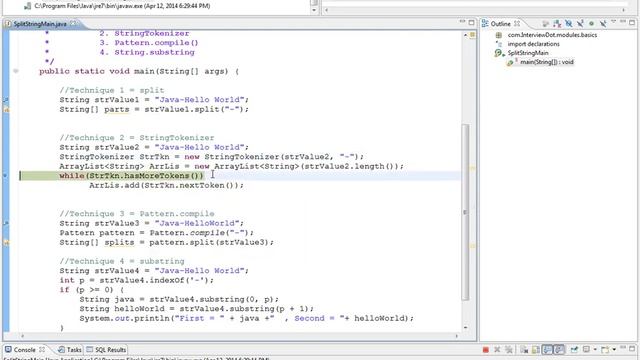Click Display Selected Console icon
Image resolution: width=640 pixels, height=360 pixels.
(586, 350)
